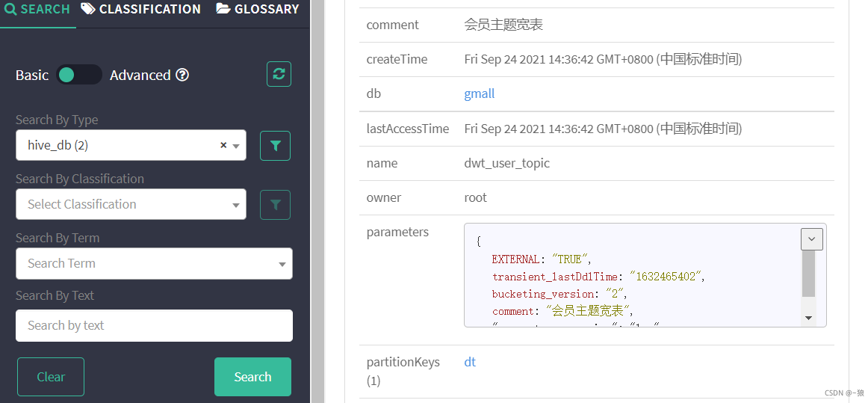Click the Advanced search help question icon
This screenshot has width=868, height=403.
tap(182, 75)
